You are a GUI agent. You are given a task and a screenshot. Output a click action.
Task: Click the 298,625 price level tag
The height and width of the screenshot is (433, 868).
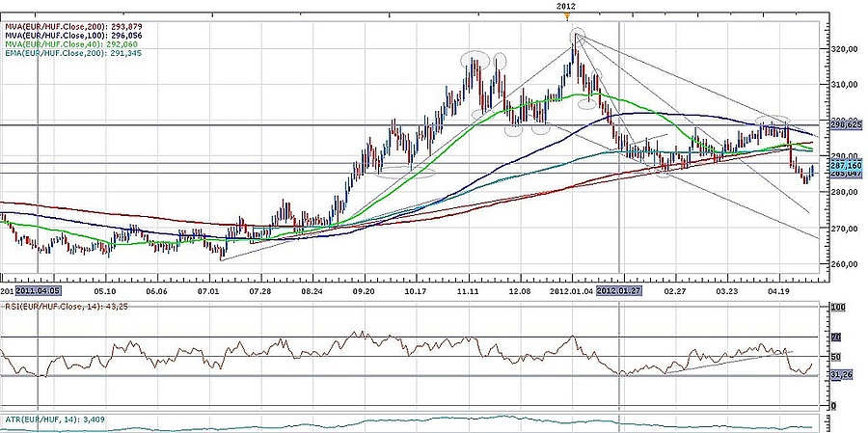click(x=843, y=125)
